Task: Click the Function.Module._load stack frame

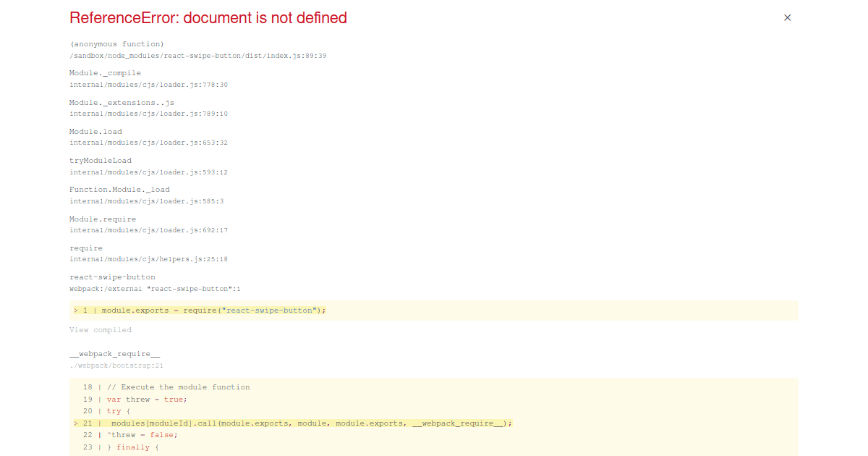Action: (x=119, y=189)
